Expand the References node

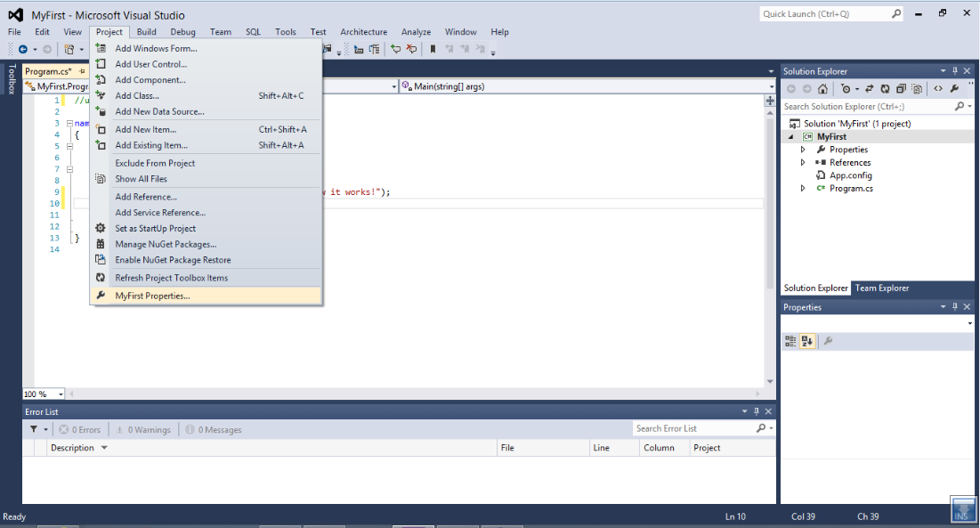coord(803,162)
